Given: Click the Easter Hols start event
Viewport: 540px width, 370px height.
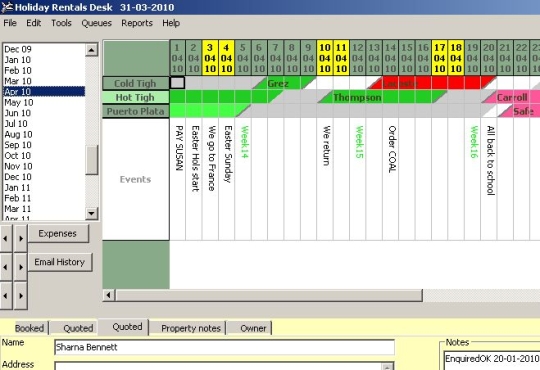Looking at the screenshot, I should pos(195,158).
